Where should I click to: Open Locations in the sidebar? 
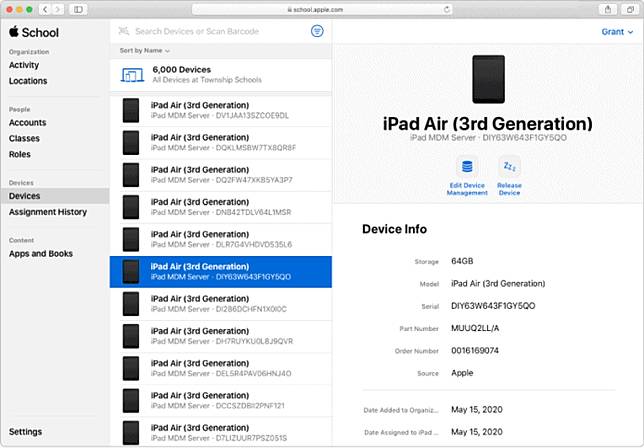coord(28,81)
